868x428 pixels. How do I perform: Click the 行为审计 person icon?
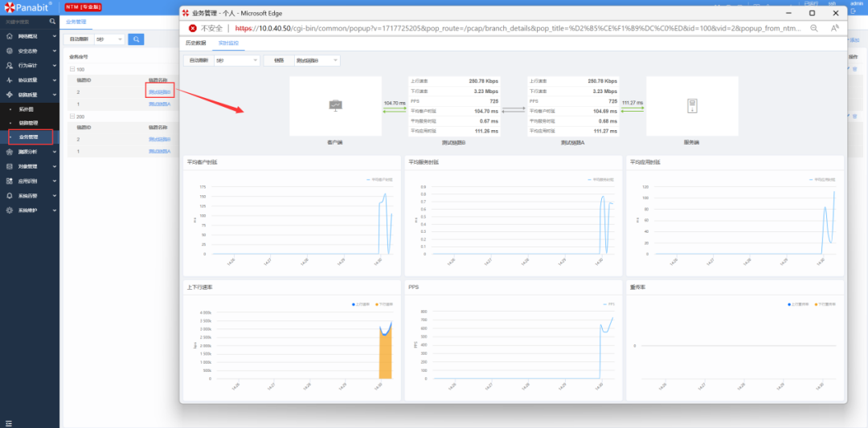[10, 65]
